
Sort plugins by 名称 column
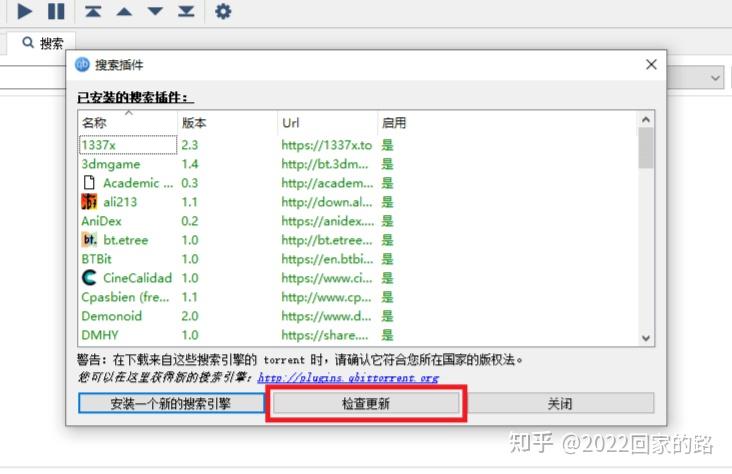tap(127, 123)
